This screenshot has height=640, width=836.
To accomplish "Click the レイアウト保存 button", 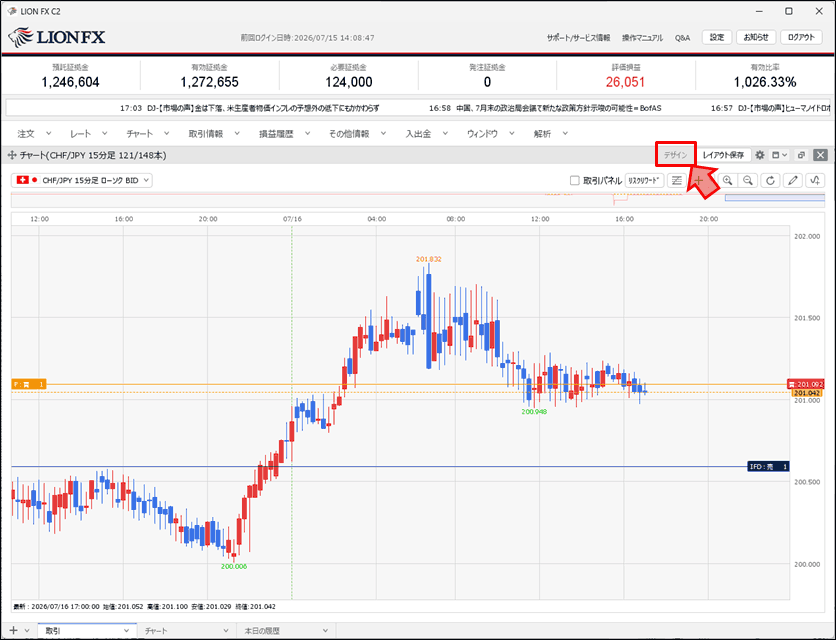I will [724, 155].
